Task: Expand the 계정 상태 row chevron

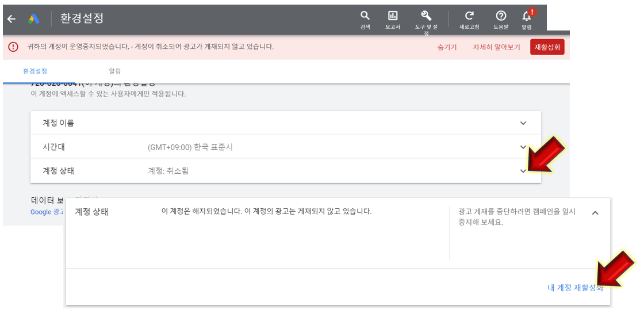Action: [523, 171]
